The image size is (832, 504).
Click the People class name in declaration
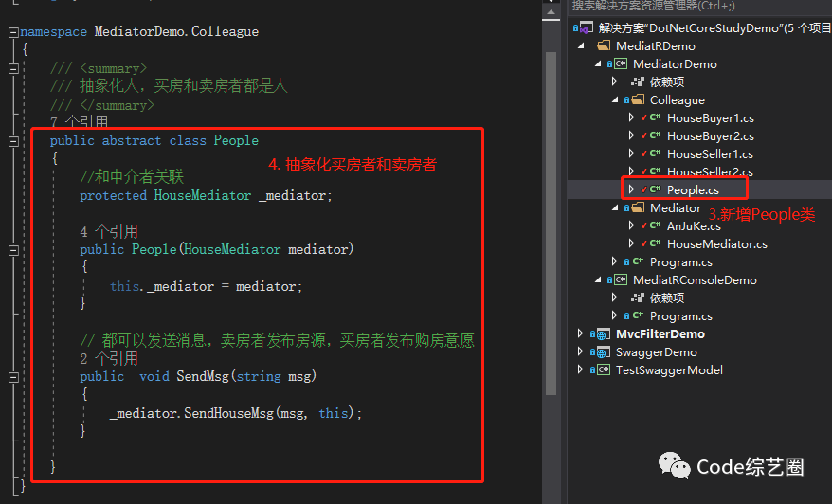coord(236,140)
